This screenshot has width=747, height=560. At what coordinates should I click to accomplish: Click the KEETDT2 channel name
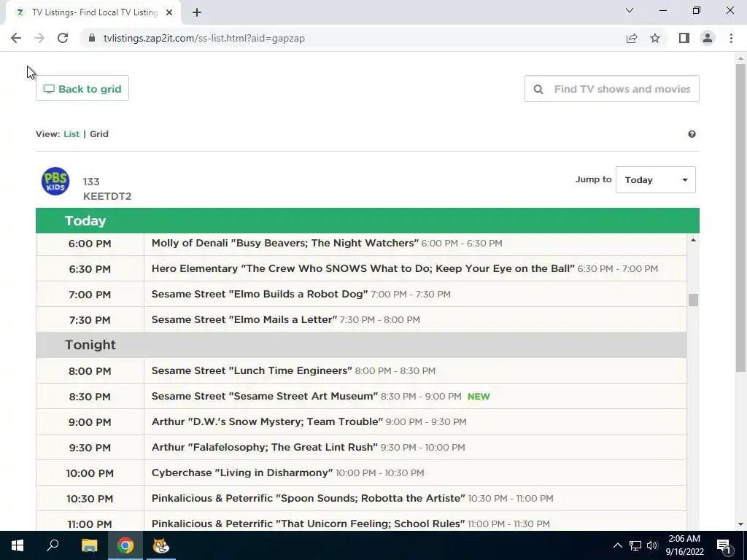[107, 196]
